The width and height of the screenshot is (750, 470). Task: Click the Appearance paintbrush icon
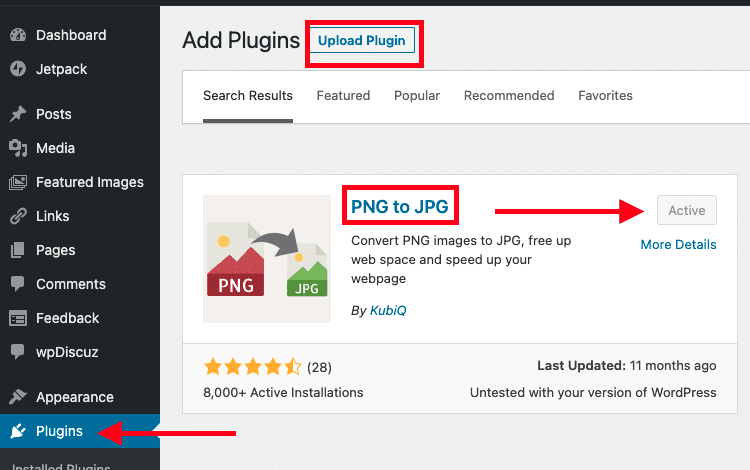[18, 397]
